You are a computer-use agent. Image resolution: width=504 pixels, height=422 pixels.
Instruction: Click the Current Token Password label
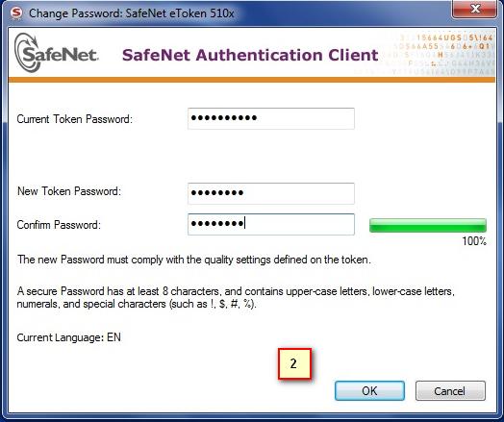pos(75,119)
